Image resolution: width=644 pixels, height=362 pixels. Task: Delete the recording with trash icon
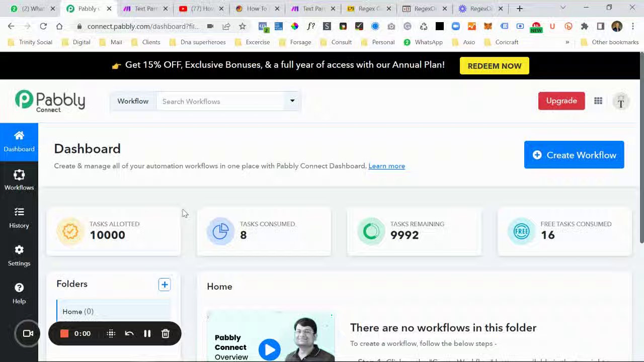click(x=166, y=333)
